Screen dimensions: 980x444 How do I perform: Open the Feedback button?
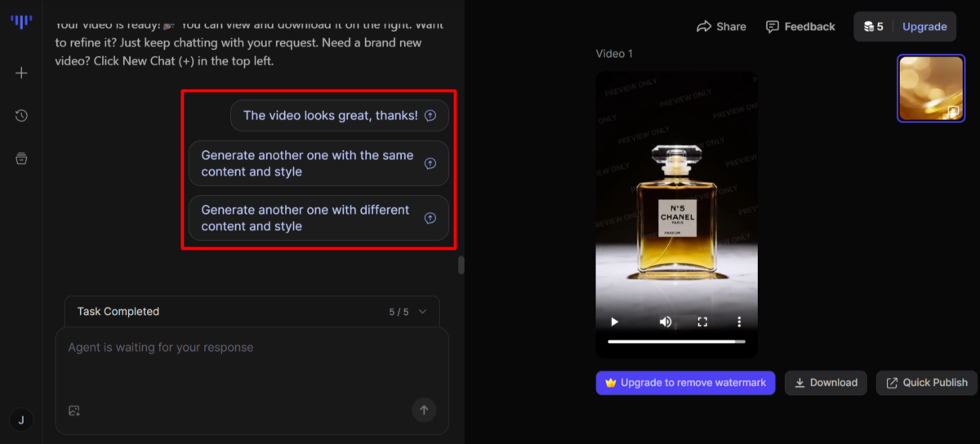pos(800,27)
